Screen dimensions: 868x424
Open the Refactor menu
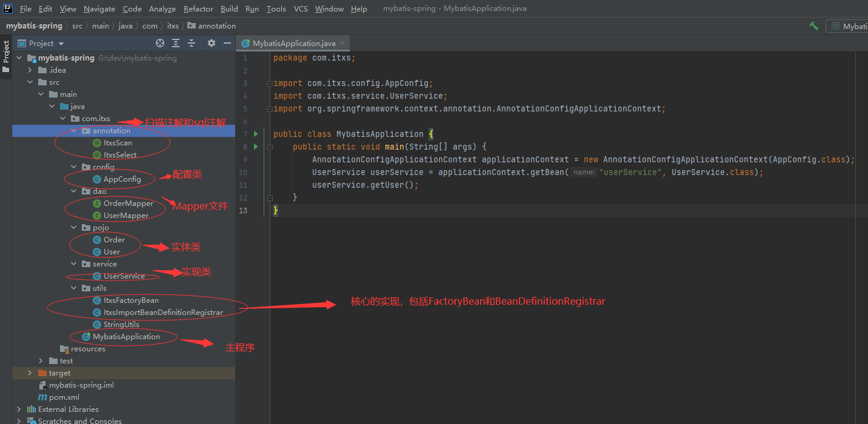click(198, 8)
